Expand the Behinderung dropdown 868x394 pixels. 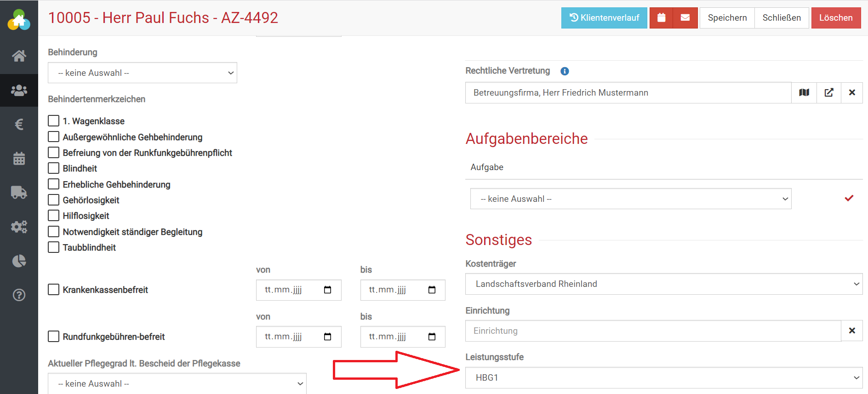point(143,73)
